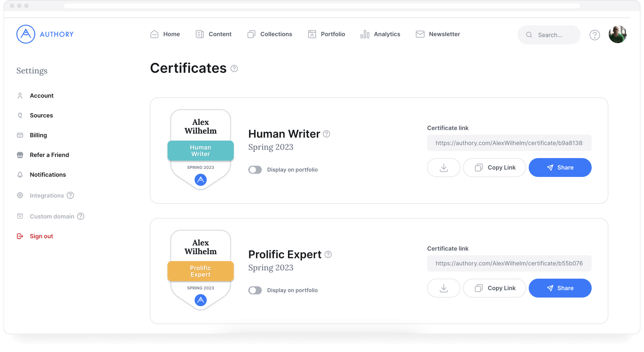Image resolution: width=644 pixels, height=352 pixels.
Task: Click the Newsletter envelope icon
Action: pyautogui.click(x=420, y=34)
